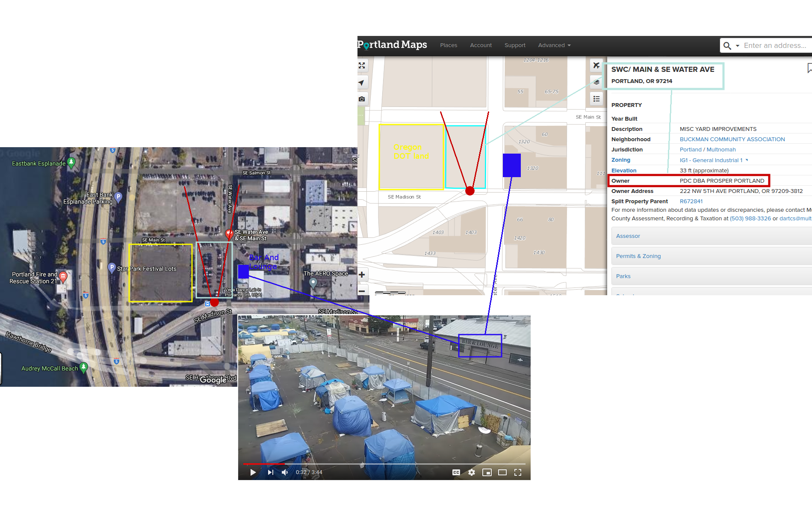Viewport: 812px width, 507px height.
Task: Enter video fullscreen
Action: coord(518,472)
